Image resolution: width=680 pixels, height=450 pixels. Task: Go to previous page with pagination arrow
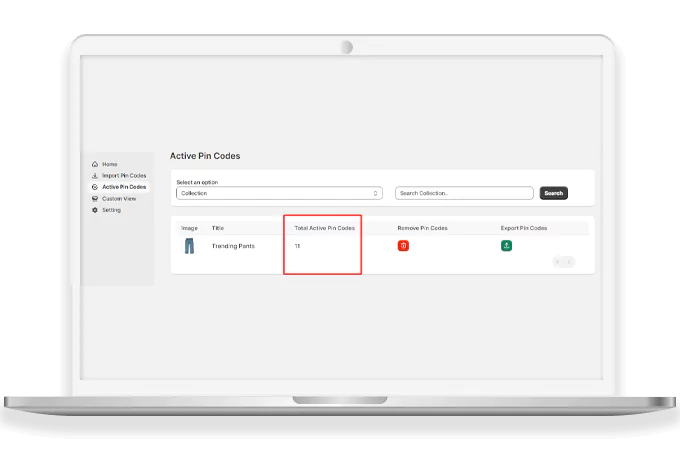559,262
